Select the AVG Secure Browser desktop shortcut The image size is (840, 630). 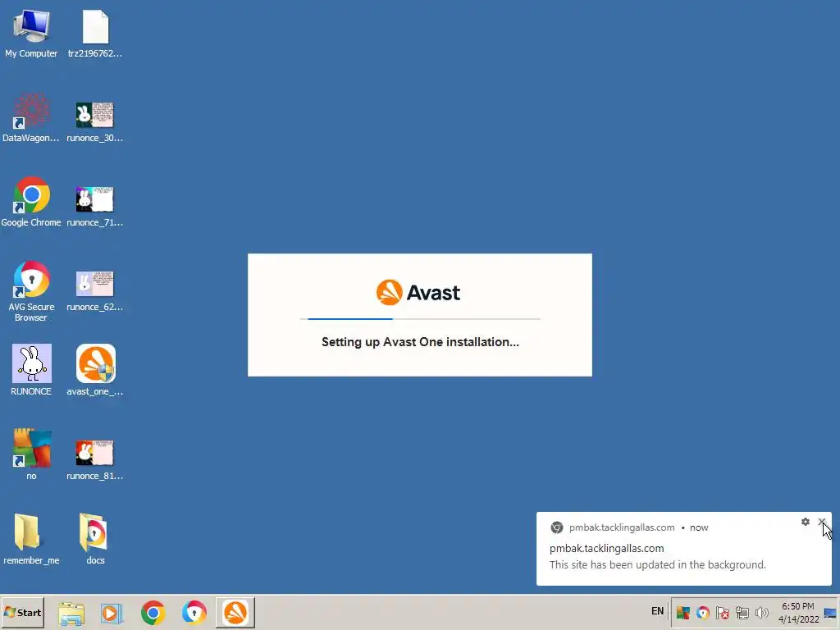31,291
